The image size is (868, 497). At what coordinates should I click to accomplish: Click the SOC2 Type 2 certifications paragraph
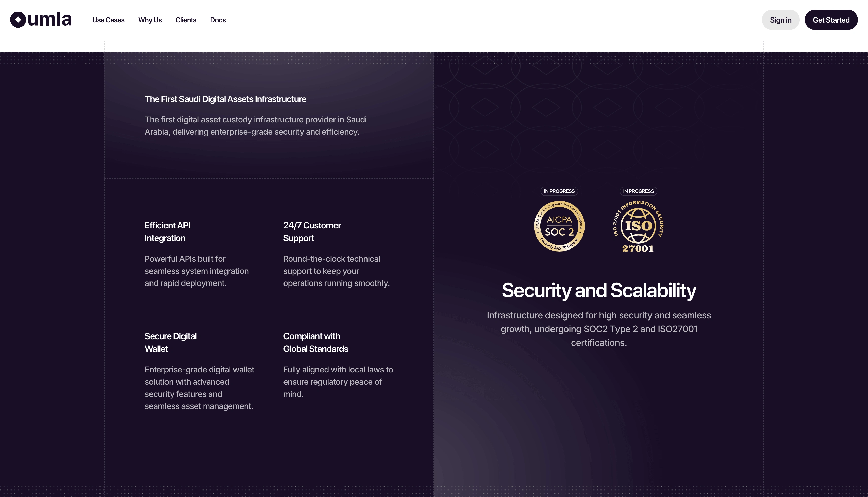598,329
